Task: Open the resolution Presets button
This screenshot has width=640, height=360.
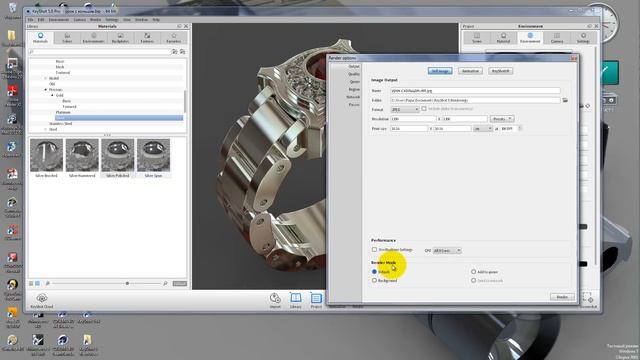Action: (502, 119)
